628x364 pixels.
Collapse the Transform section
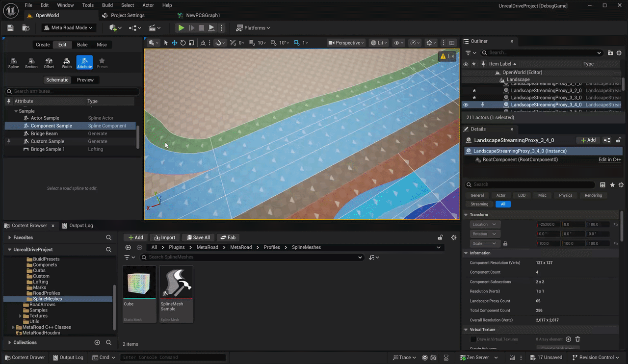[466, 215]
